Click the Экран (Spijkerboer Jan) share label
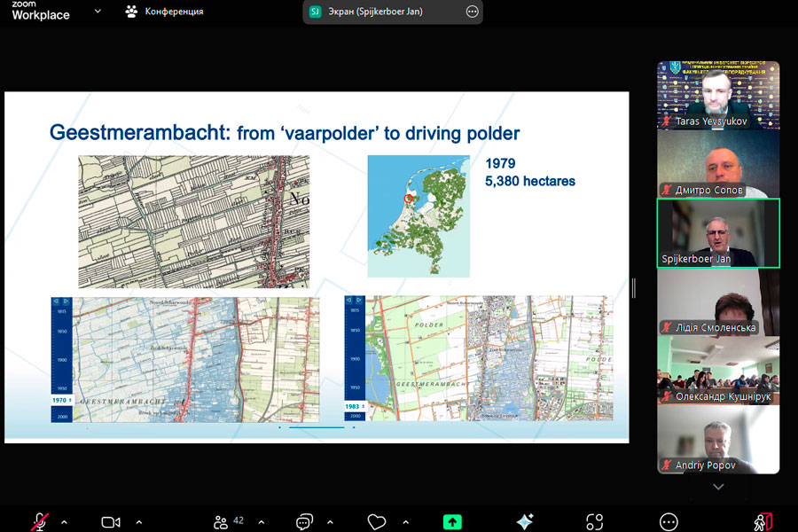798x532 pixels. point(375,12)
